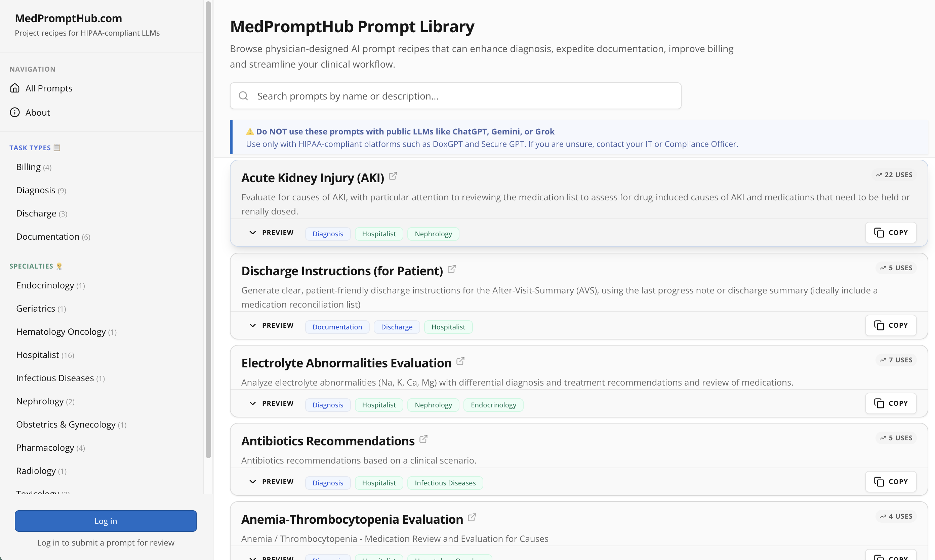
Task: Click the search magnifier icon
Action: point(243,96)
